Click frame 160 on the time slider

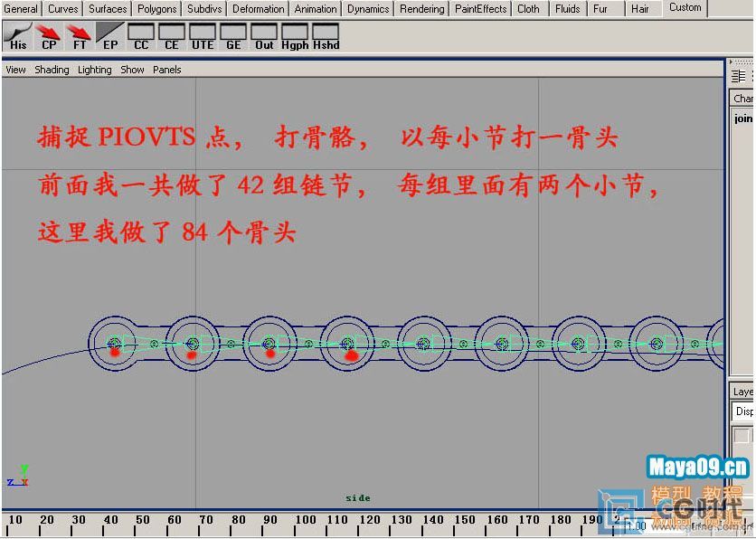(x=496, y=521)
